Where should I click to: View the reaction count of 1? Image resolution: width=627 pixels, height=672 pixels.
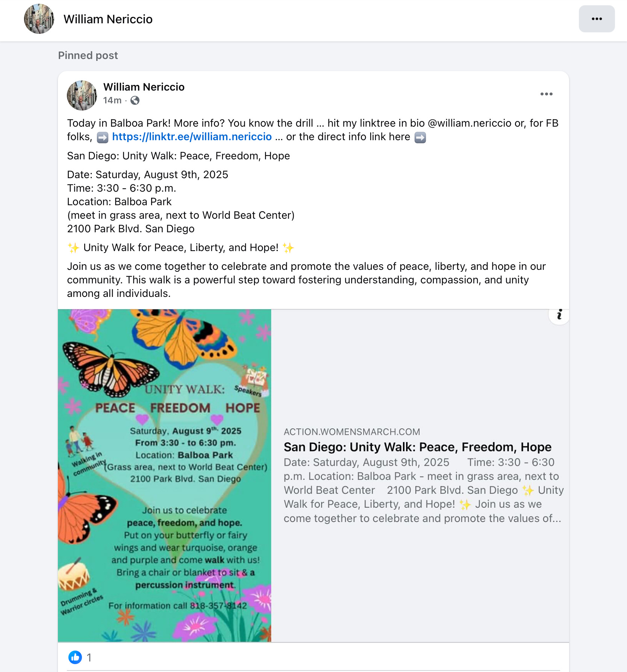click(89, 657)
